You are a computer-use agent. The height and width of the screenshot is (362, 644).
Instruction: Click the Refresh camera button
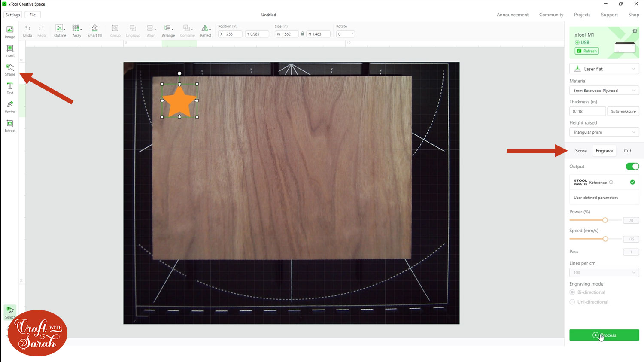(586, 51)
